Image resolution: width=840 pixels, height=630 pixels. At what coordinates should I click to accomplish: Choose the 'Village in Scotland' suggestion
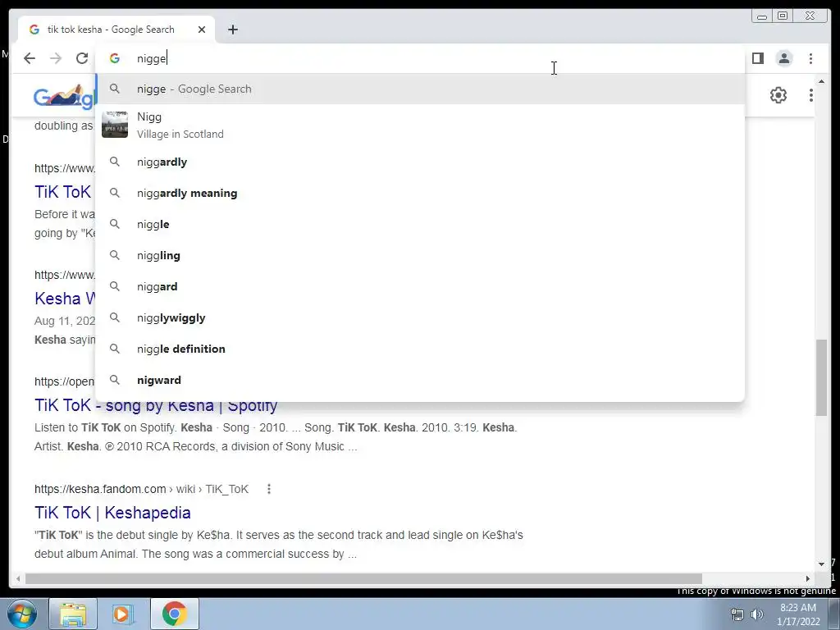coord(420,125)
